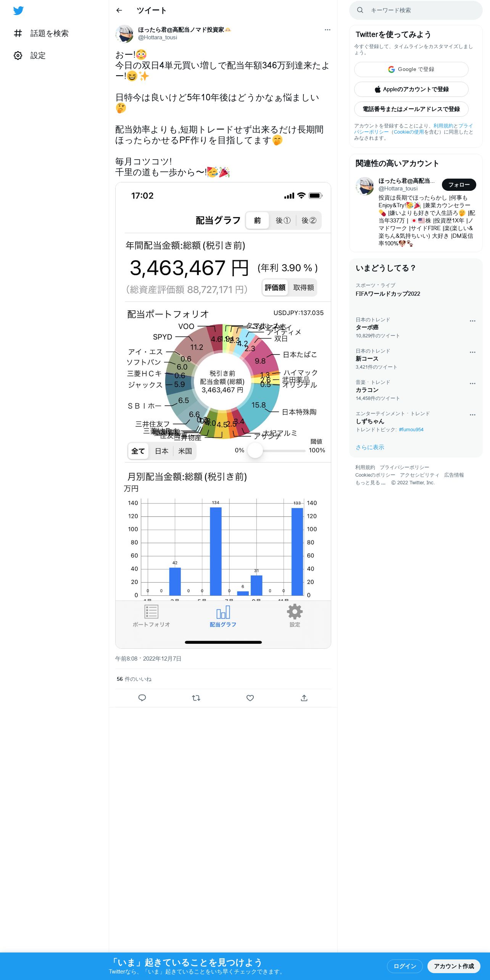The image size is (490, 980).
Task: Click the ログイン button in the bottom banner
Action: tap(405, 966)
